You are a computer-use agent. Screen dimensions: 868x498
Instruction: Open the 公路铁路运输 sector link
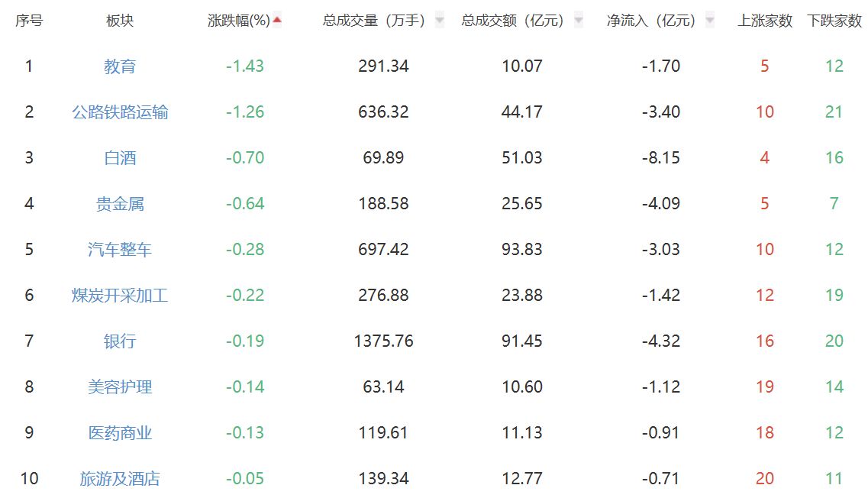click(120, 112)
